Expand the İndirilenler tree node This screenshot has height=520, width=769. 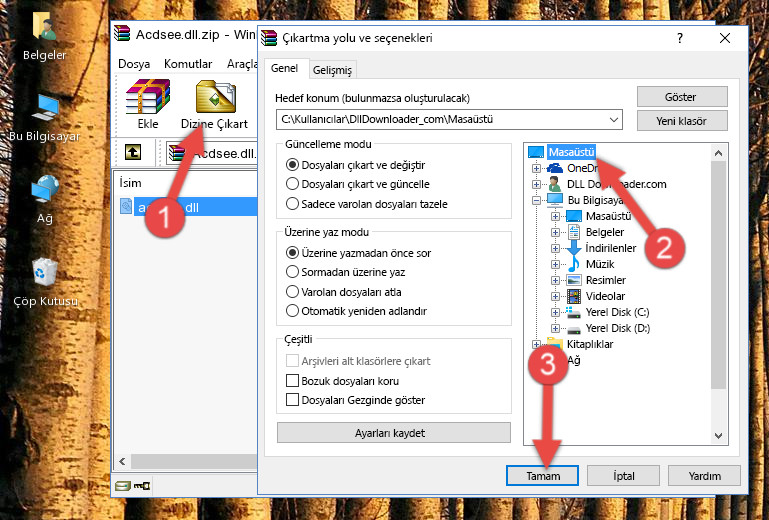pos(555,248)
